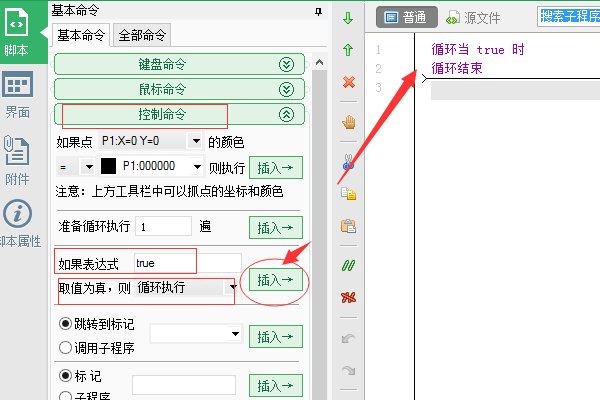Click the 如果表达式 field containing true
This screenshot has width=600, height=400.
pos(188,263)
